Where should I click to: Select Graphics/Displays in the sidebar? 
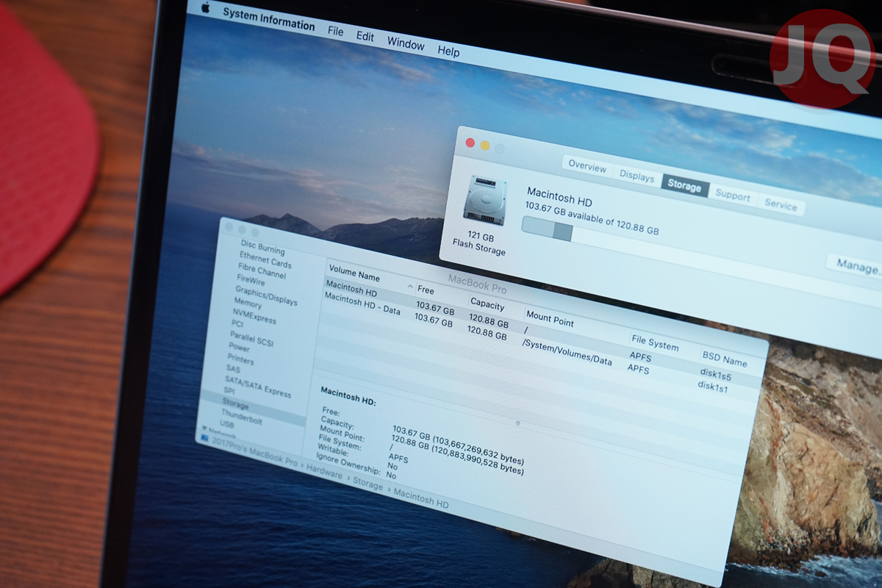tap(266, 295)
